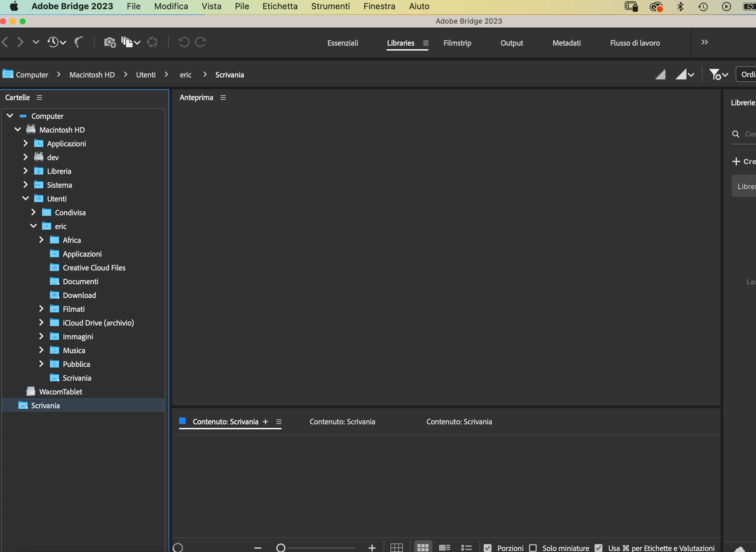Click the get photos from camera icon
This screenshot has width=756, height=552.
[x=110, y=42]
